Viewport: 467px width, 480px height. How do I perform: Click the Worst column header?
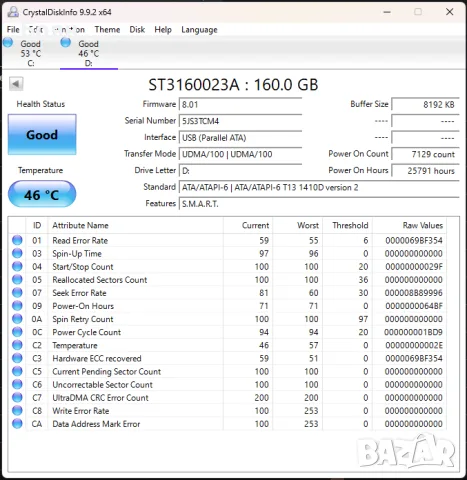(297, 225)
